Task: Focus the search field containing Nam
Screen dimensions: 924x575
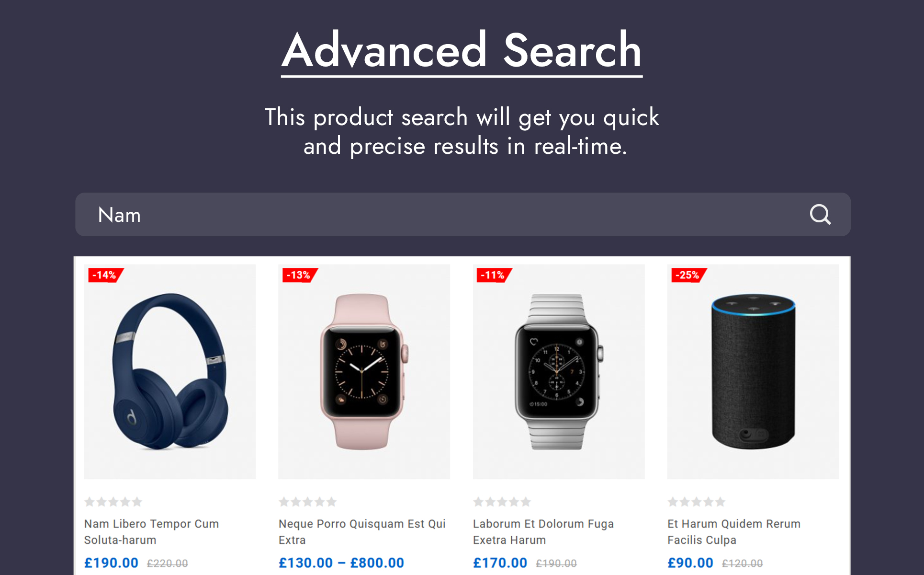Action: pos(462,215)
